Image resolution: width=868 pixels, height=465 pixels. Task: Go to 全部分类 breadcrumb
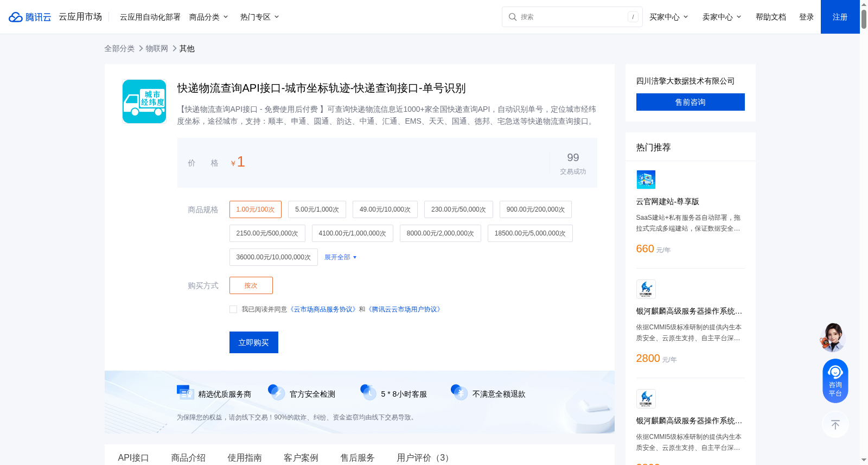[119, 48]
